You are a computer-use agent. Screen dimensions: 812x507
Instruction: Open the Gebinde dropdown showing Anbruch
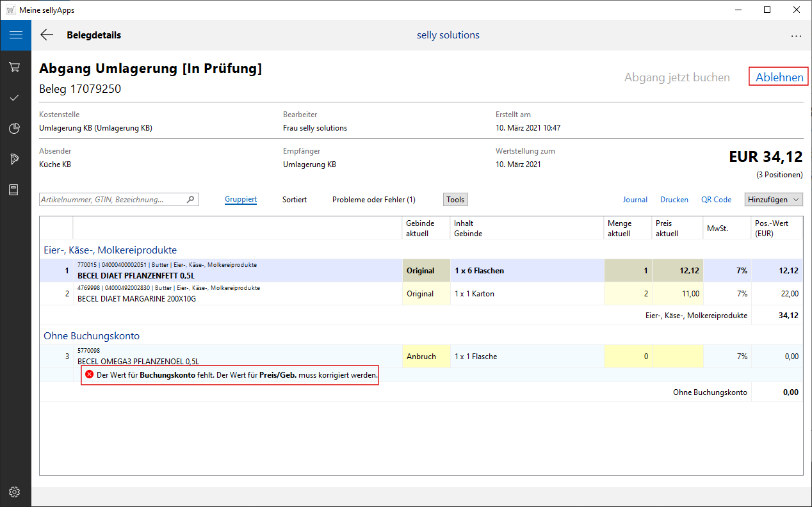426,357
